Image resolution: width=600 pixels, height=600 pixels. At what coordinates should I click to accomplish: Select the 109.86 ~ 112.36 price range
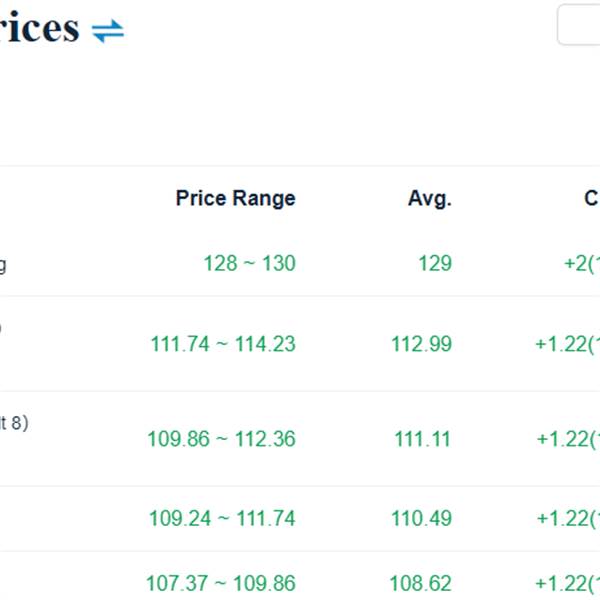pos(221,438)
